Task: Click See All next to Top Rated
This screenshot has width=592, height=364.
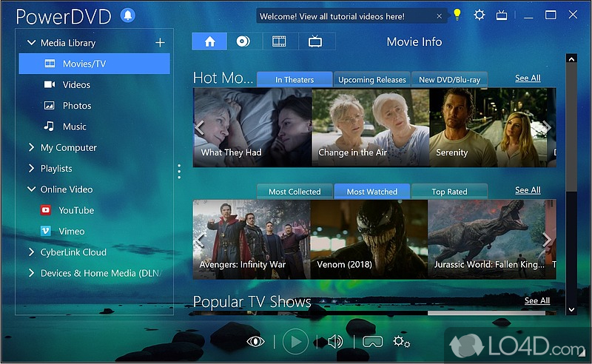Action: (x=528, y=190)
